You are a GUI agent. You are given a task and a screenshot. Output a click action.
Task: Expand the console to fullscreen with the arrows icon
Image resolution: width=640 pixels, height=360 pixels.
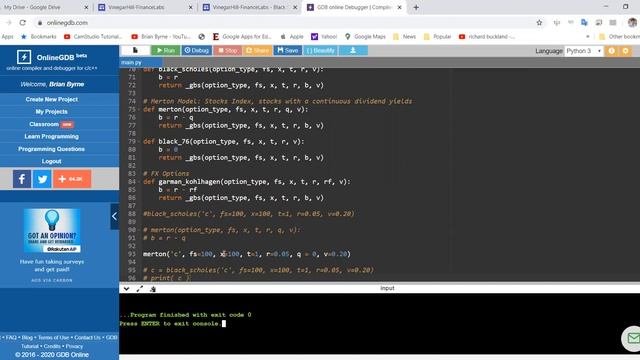click(140, 289)
